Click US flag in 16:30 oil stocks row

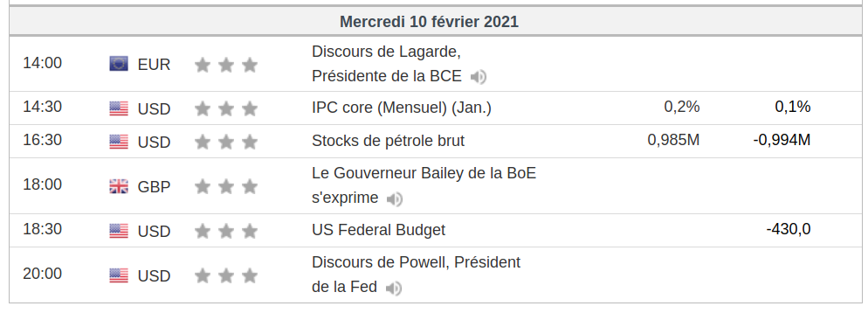point(119,142)
